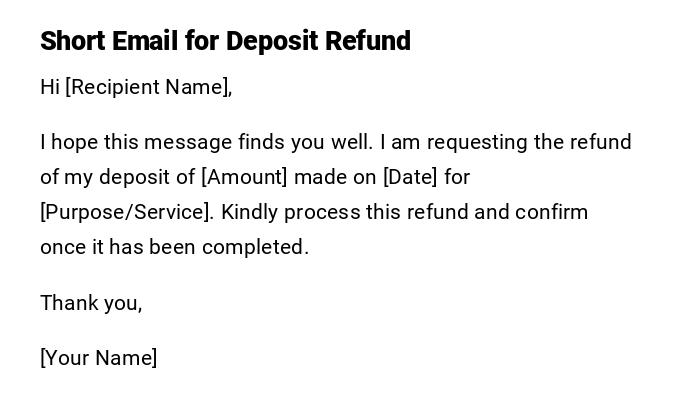Click the "Short Email for Deposit Refund" heading

[x=225, y=41]
